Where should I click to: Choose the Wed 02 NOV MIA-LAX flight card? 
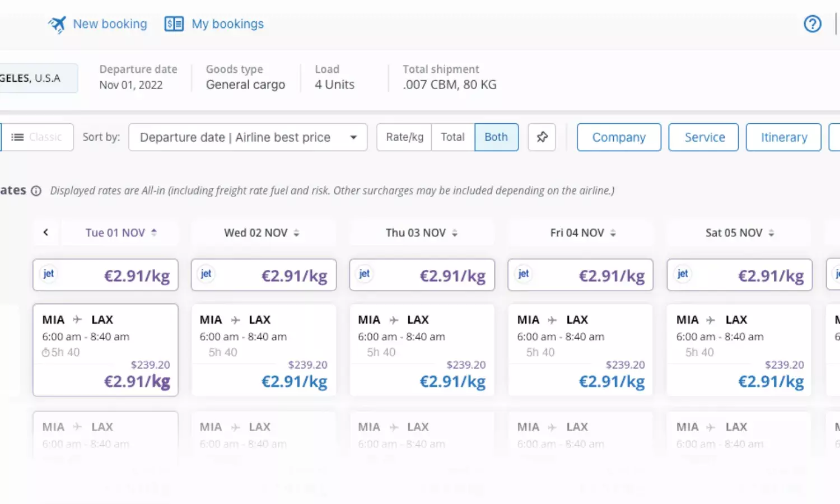tap(264, 350)
